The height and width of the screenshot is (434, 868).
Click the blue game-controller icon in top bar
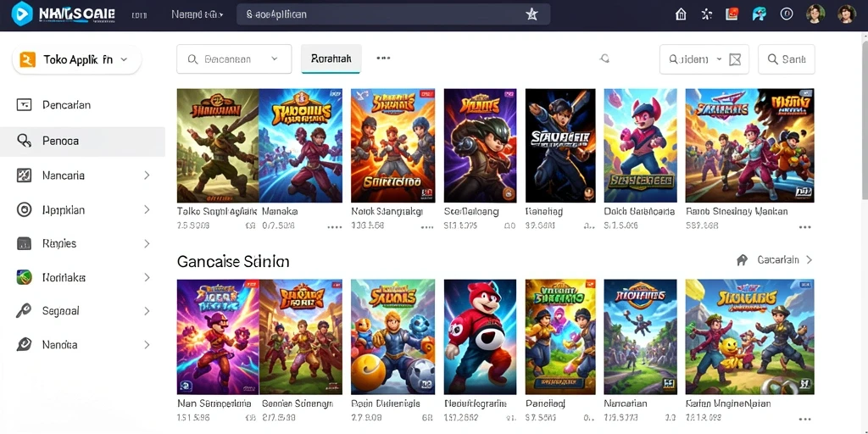(759, 14)
